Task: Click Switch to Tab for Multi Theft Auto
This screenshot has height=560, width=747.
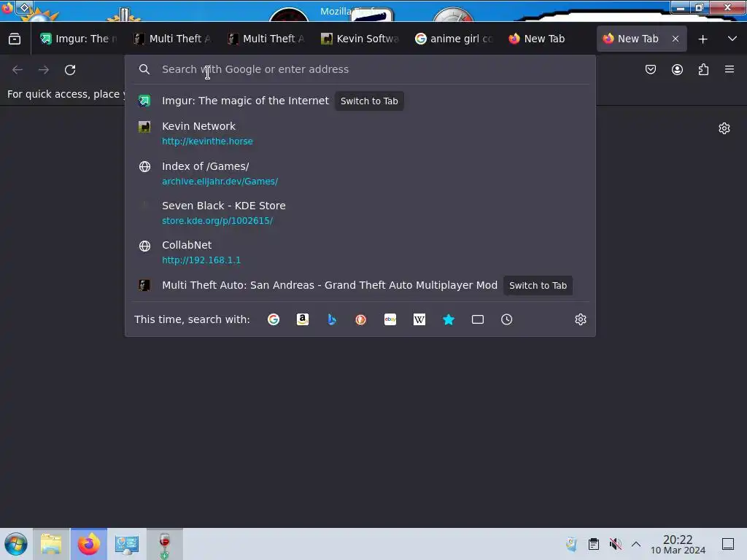Action: pos(538,286)
